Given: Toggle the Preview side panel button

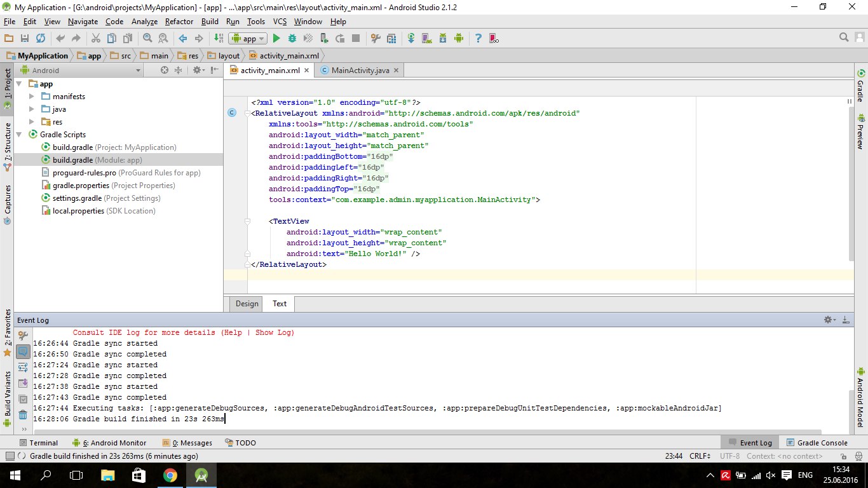Looking at the screenshot, I should tap(860, 131).
